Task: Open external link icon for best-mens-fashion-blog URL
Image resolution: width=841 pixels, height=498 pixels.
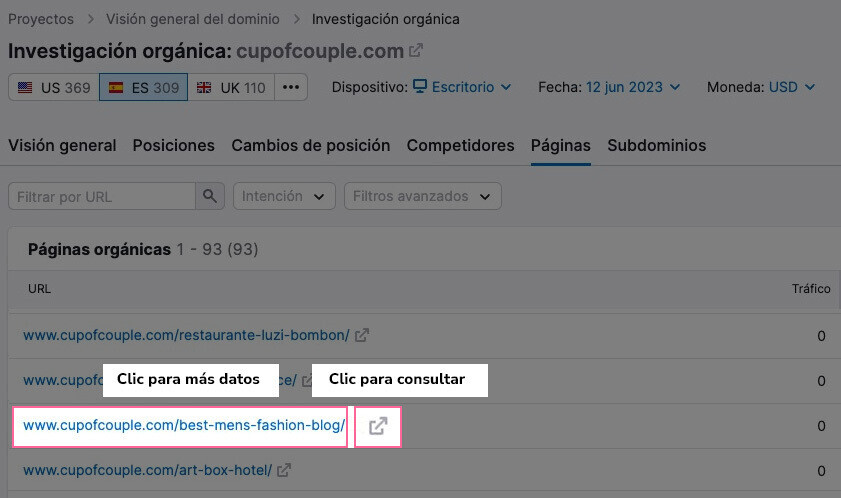Action: pyautogui.click(x=378, y=426)
